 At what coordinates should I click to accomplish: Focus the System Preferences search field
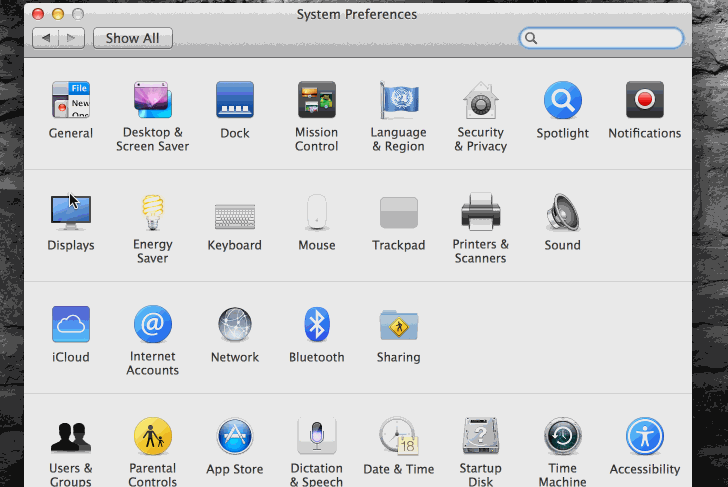click(x=601, y=38)
